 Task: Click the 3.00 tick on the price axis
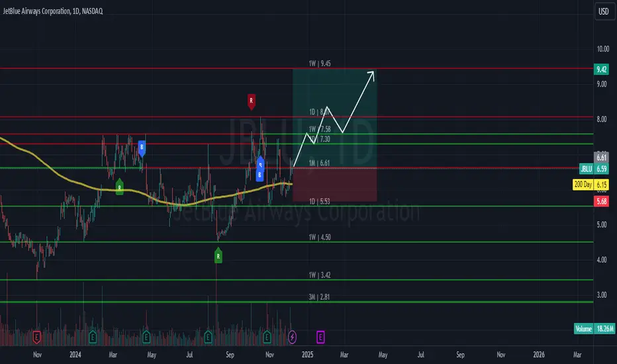click(602, 295)
